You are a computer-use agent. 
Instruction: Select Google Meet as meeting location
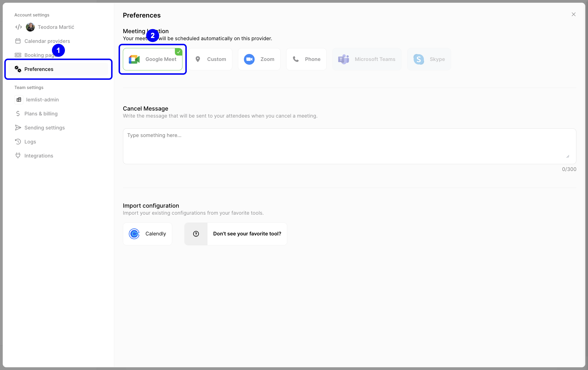153,59
